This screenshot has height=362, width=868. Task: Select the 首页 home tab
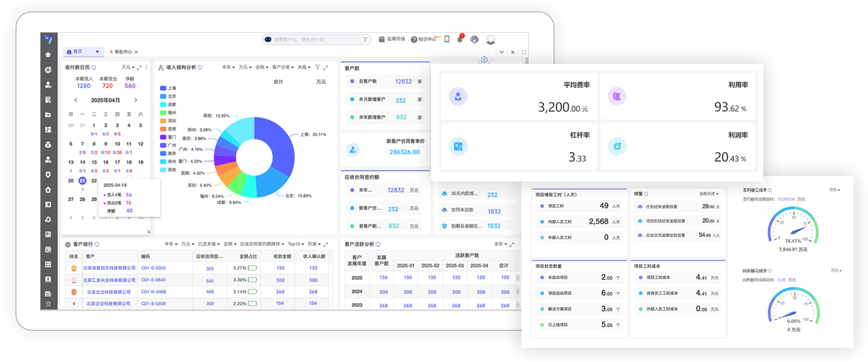tap(78, 52)
